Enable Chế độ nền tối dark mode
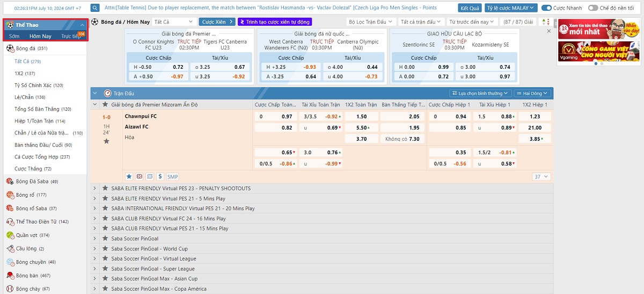The width and height of the screenshot is (644, 294). tap(593, 8)
